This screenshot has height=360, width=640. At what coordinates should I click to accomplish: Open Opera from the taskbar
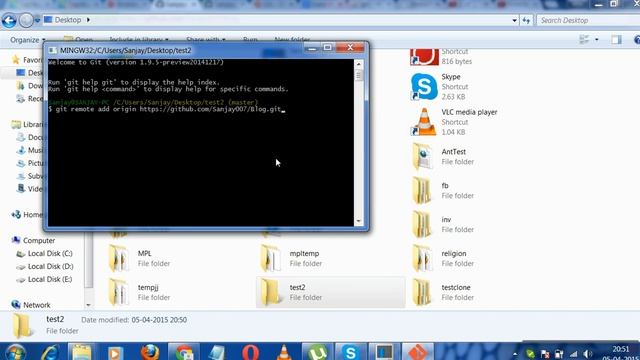[250, 352]
